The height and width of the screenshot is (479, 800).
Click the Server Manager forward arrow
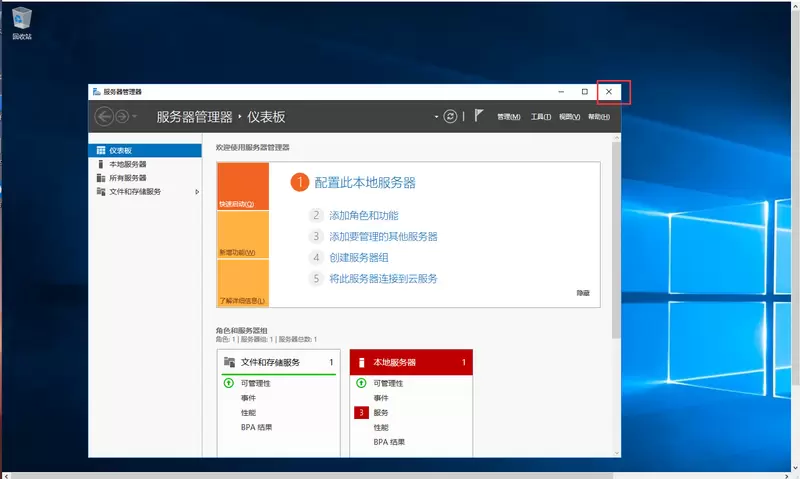(x=122, y=117)
